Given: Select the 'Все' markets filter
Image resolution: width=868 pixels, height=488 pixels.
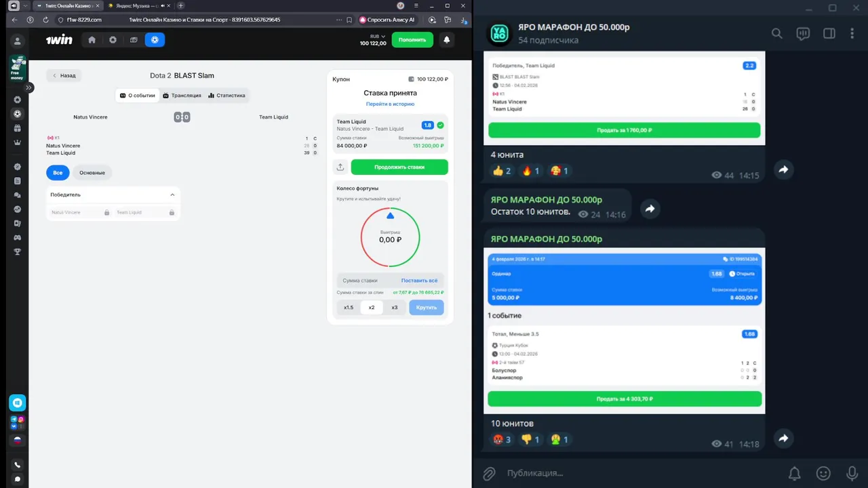Looking at the screenshot, I should [58, 173].
